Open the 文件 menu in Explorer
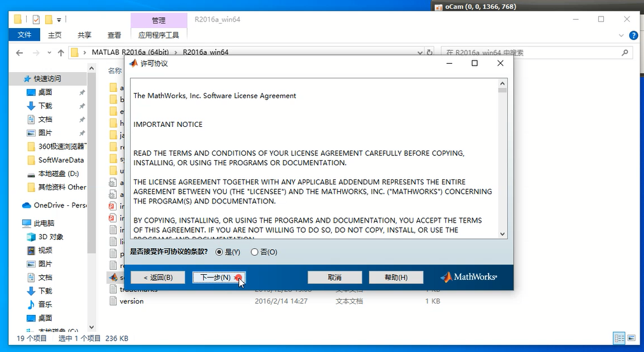The width and height of the screenshot is (644, 352). (24, 35)
